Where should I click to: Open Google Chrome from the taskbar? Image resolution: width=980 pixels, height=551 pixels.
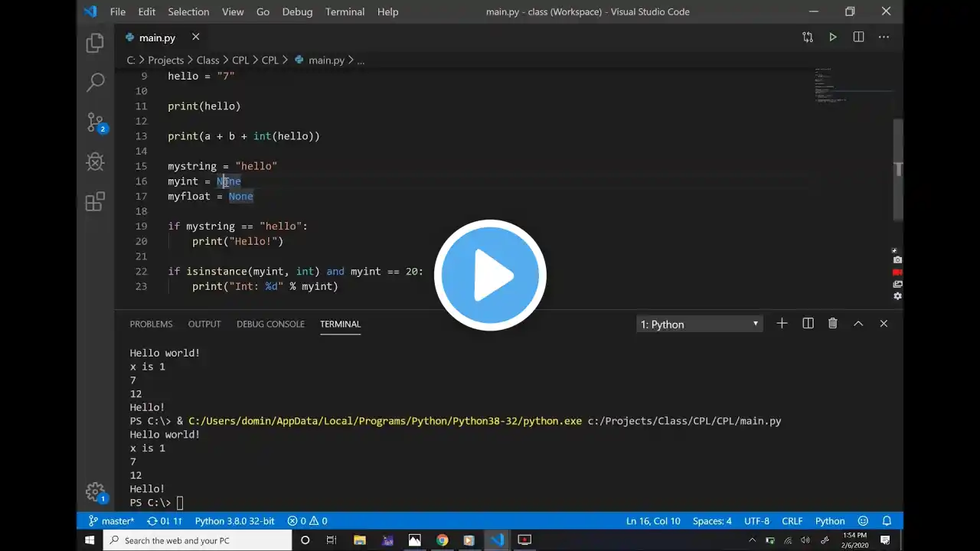442,540
